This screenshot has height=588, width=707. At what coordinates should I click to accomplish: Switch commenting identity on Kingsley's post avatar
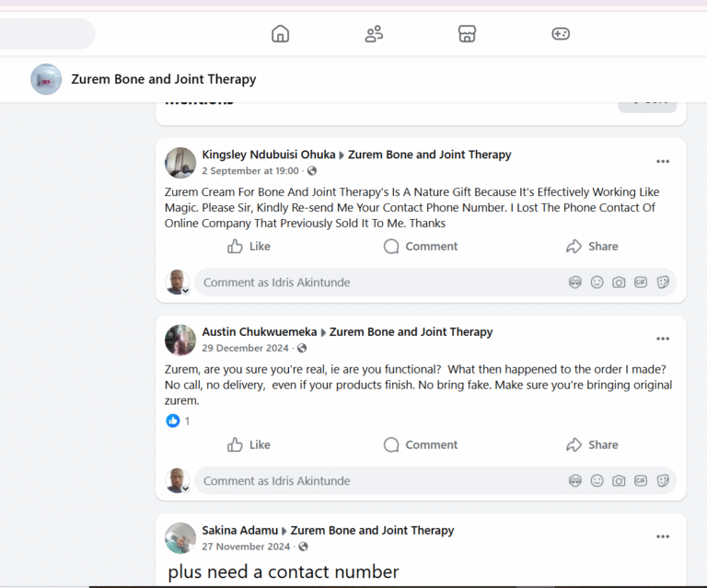[178, 282]
